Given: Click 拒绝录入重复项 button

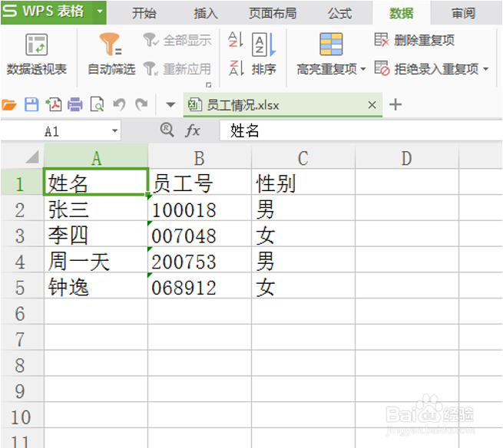Looking at the screenshot, I should pos(427,68).
